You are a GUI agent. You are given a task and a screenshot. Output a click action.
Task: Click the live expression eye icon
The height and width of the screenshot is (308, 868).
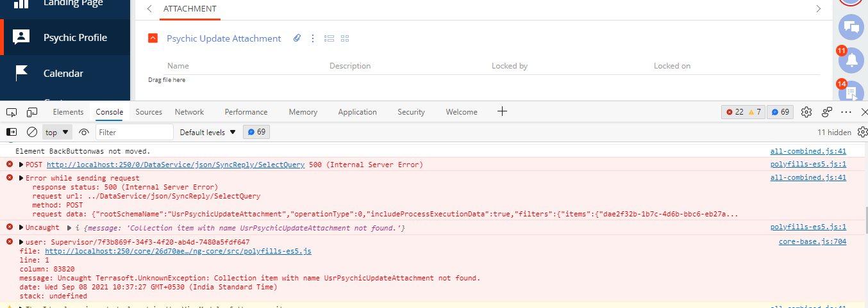point(84,133)
